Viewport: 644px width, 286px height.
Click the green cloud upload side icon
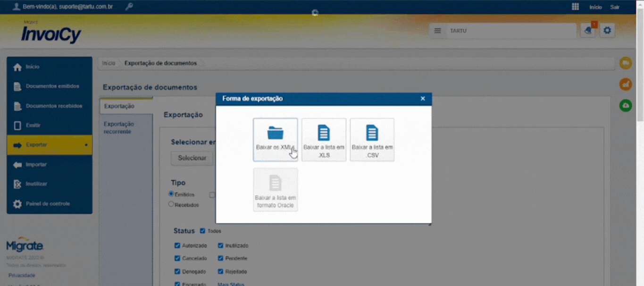626,105
